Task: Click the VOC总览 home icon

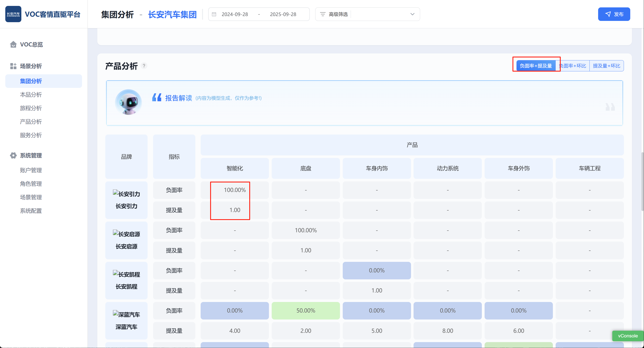Action: [13, 44]
